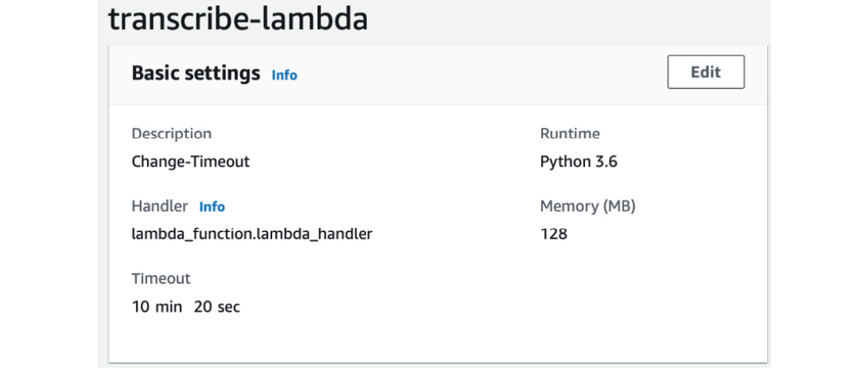This screenshot has height=368, width=868.
Task: Select the transcribe-lambda function title
Action: [x=238, y=18]
